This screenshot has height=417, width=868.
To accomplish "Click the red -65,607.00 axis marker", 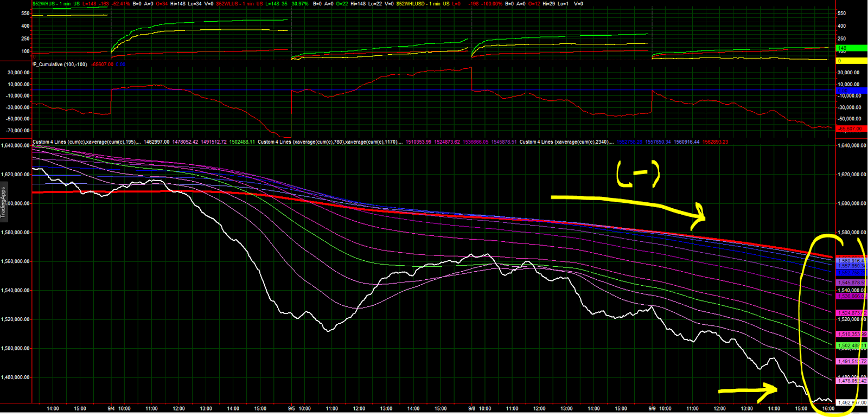I will pos(851,129).
